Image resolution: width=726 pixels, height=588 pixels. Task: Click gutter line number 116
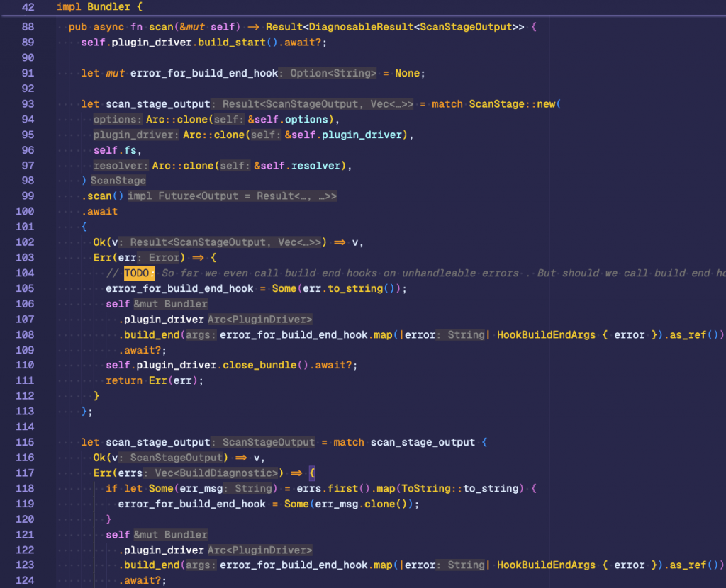(25, 458)
